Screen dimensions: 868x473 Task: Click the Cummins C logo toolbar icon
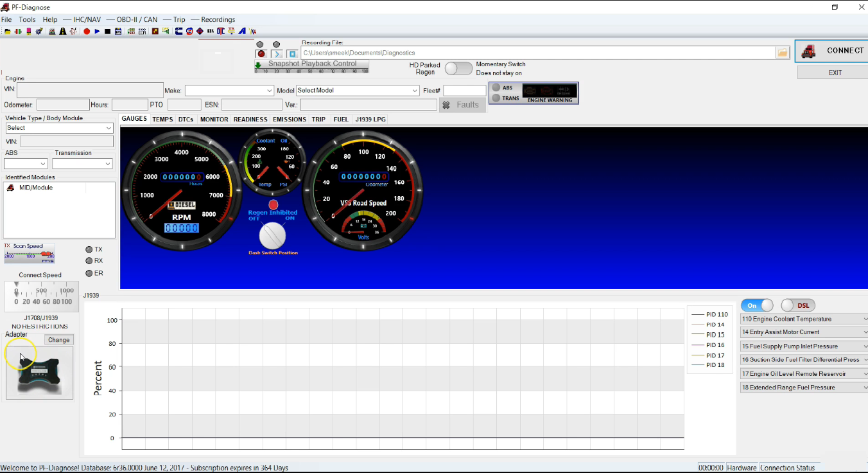(178, 31)
